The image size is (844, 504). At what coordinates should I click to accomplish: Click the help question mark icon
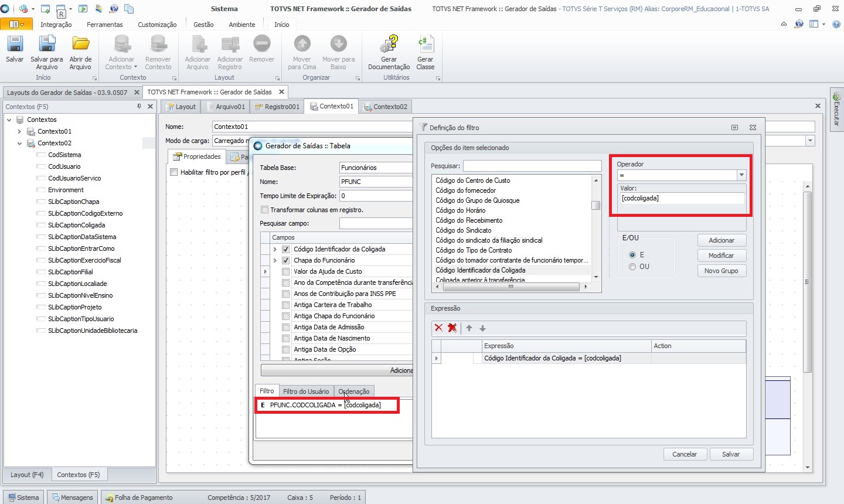point(836,24)
